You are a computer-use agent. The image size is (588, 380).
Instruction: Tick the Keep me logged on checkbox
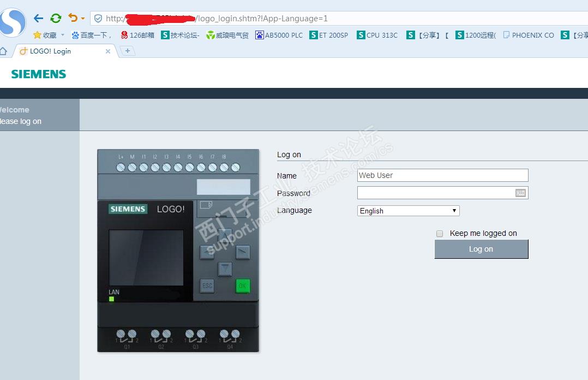440,234
